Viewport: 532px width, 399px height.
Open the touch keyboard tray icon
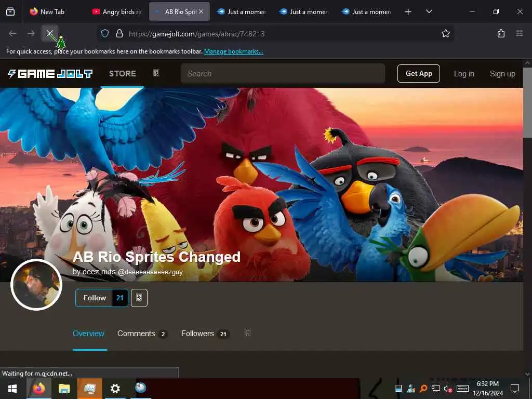(463, 389)
